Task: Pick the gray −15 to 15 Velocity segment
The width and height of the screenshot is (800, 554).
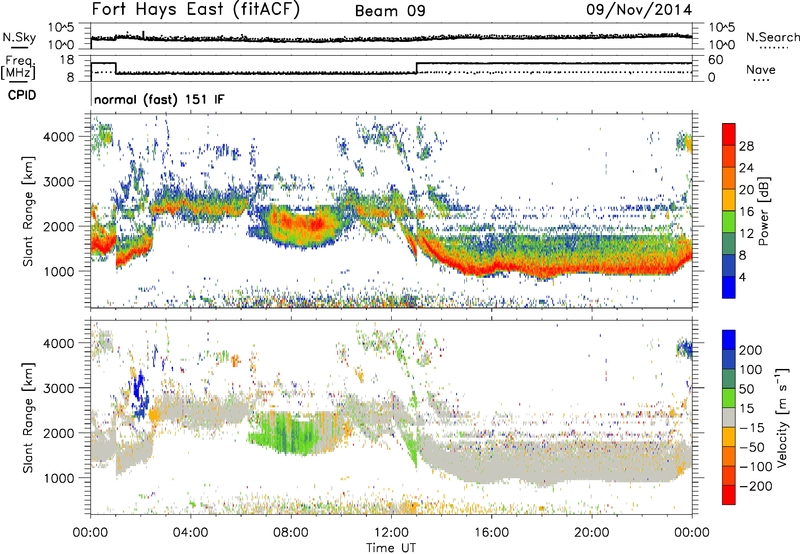Action: click(729, 417)
